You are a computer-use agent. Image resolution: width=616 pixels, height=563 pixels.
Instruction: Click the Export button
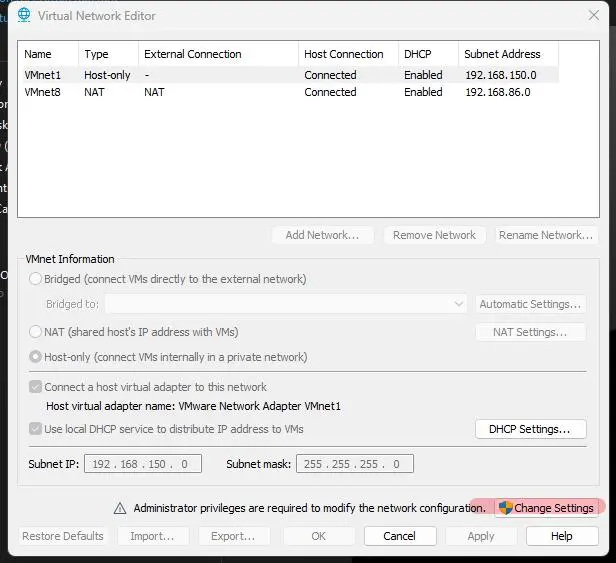tap(234, 536)
